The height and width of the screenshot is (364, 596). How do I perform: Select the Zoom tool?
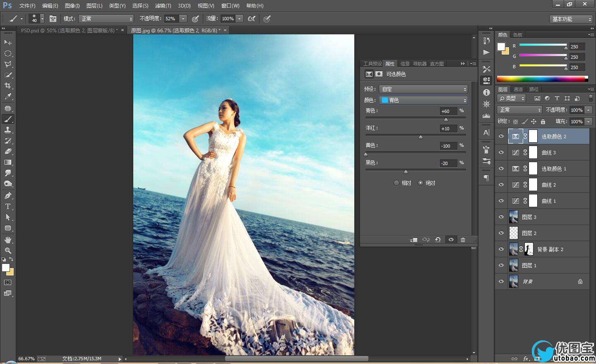click(7, 251)
